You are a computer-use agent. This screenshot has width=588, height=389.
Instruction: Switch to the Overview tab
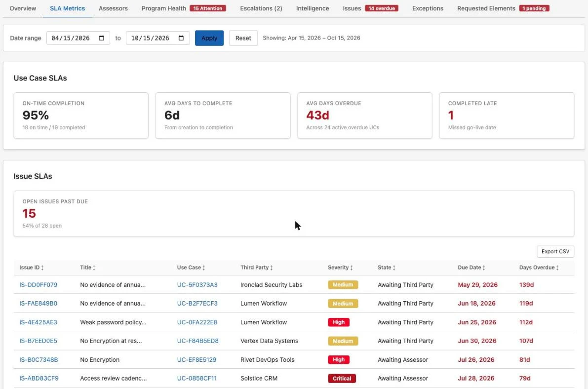tap(23, 8)
